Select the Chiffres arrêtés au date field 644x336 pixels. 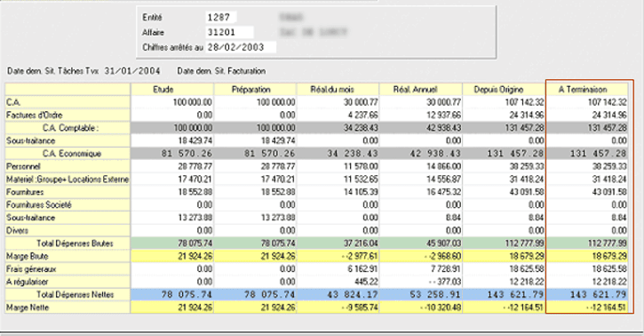[241, 47]
